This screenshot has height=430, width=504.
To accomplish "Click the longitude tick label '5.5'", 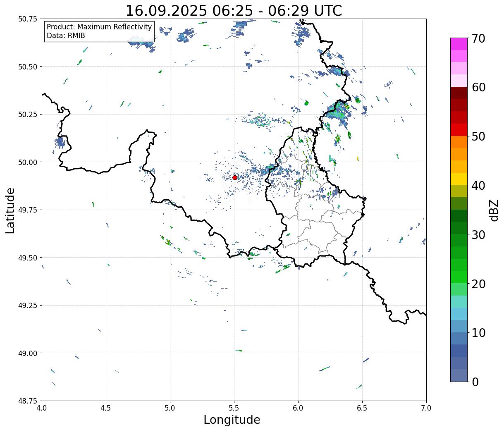I will 234,408.
